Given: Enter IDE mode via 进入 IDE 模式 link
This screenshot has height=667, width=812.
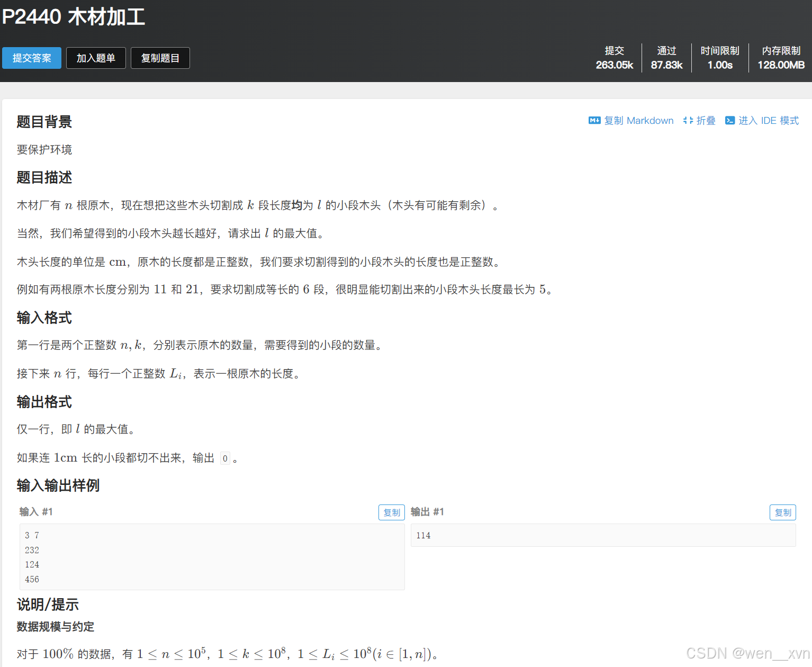Looking at the screenshot, I should pyautogui.click(x=769, y=121).
